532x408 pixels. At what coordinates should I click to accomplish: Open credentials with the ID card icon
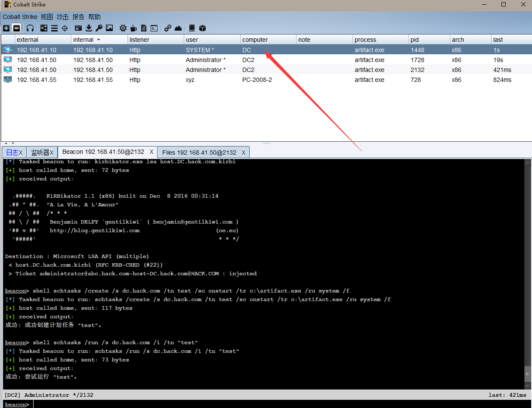coord(78,28)
